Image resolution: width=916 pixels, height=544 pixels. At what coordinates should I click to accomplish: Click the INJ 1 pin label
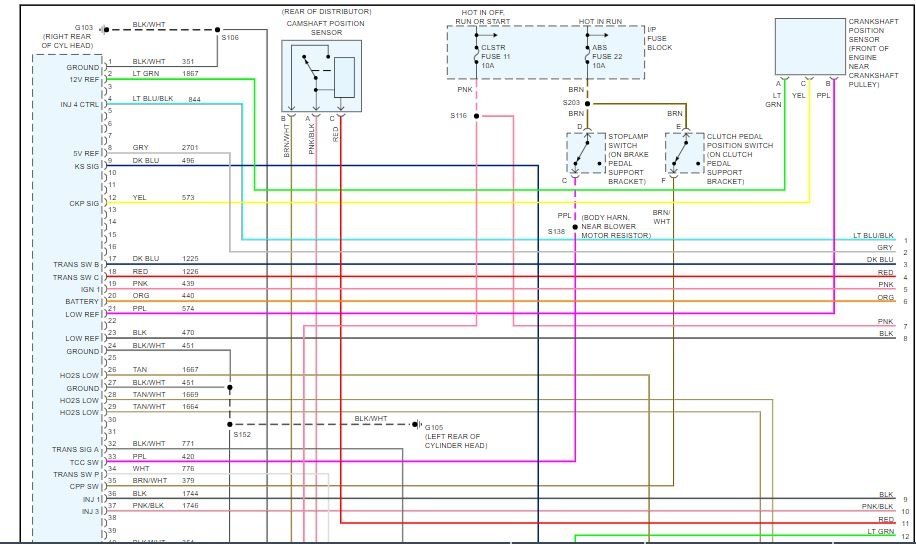pos(91,500)
